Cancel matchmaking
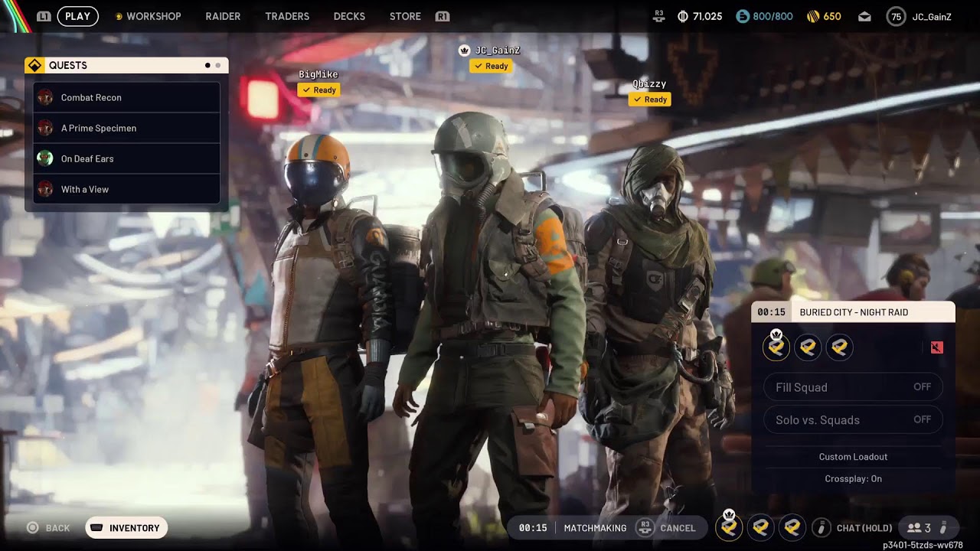This screenshot has width=980, height=551. tap(678, 528)
